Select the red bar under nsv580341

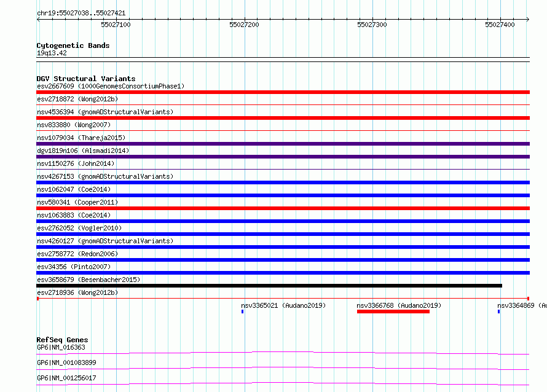tap(283, 208)
